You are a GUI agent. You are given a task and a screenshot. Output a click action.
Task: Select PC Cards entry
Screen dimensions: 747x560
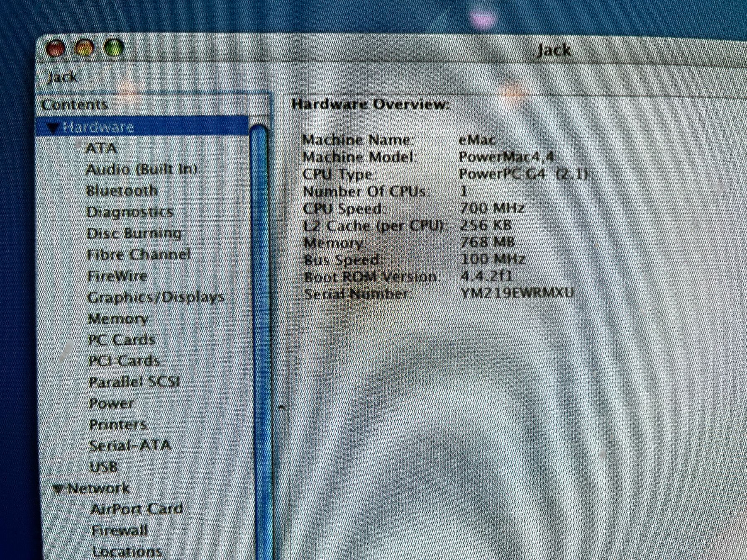[x=122, y=340]
